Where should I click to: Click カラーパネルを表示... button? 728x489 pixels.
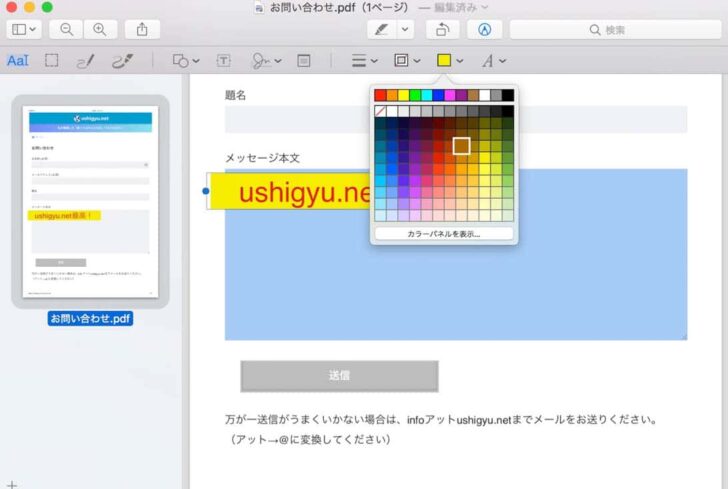coord(444,234)
